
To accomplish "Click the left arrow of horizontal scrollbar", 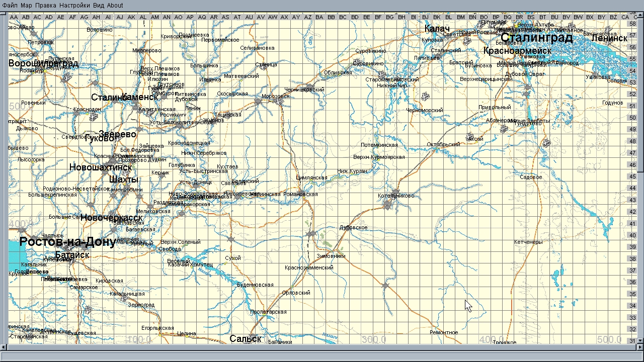I will coord(4,347).
